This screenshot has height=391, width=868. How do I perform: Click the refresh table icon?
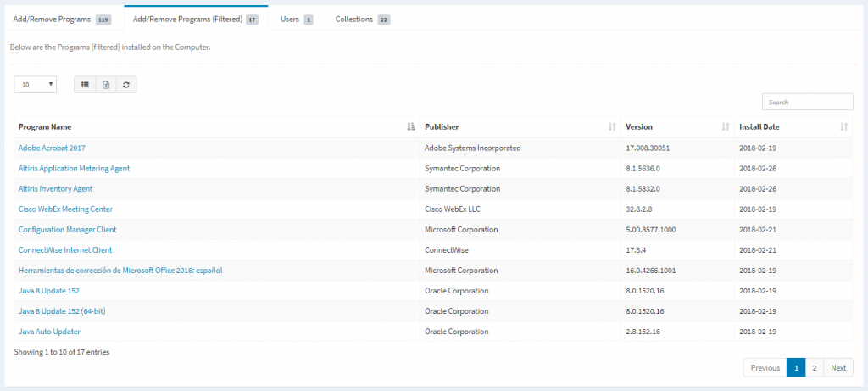(x=126, y=85)
